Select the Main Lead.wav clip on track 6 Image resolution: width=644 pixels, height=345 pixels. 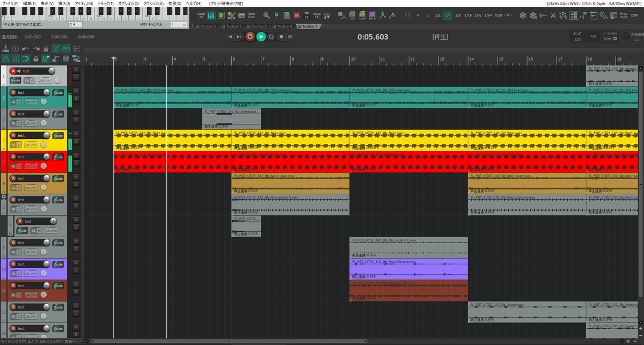coord(290,183)
